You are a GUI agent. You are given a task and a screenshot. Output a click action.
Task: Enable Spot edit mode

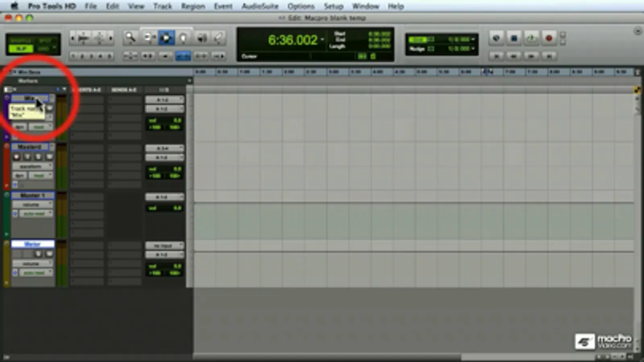46,41
